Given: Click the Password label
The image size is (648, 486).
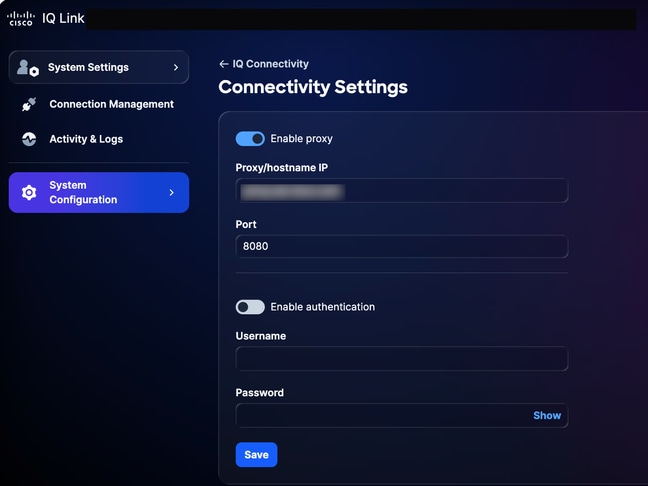Looking at the screenshot, I should pos(260,393).
